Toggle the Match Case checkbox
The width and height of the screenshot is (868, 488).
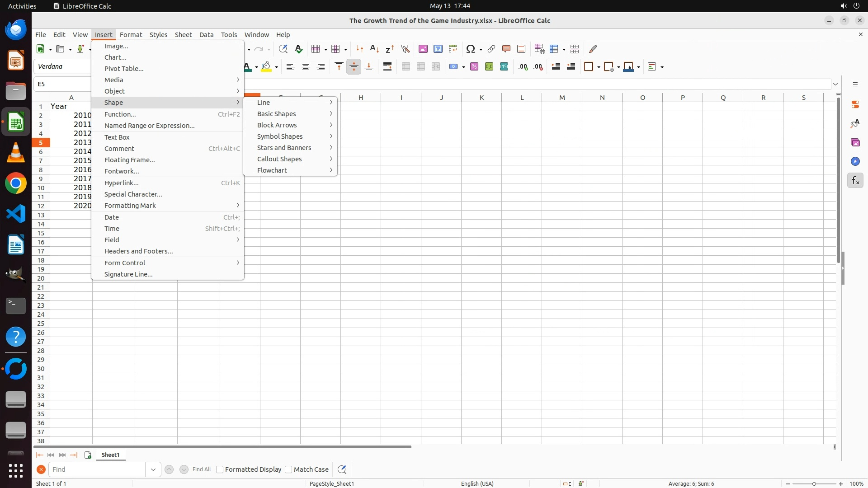point(288,469)
